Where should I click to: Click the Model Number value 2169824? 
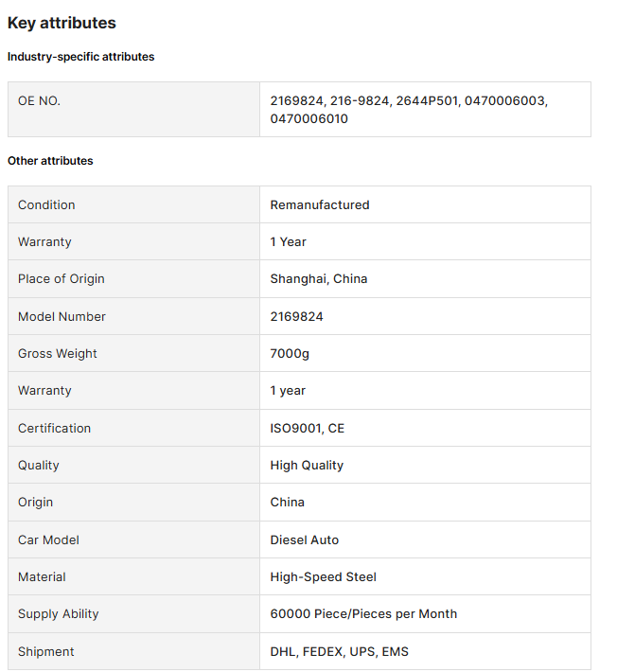click(x=296, y=317)
